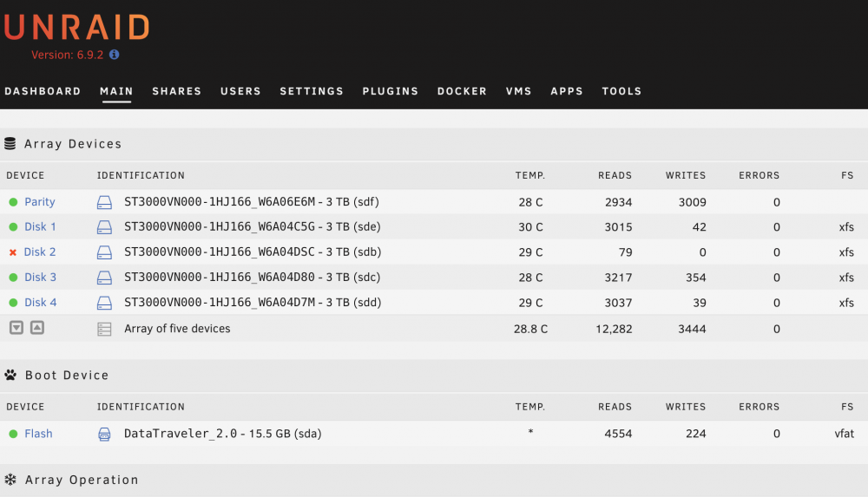
Task: Open the Parity device link
Action: coord(40,202)
